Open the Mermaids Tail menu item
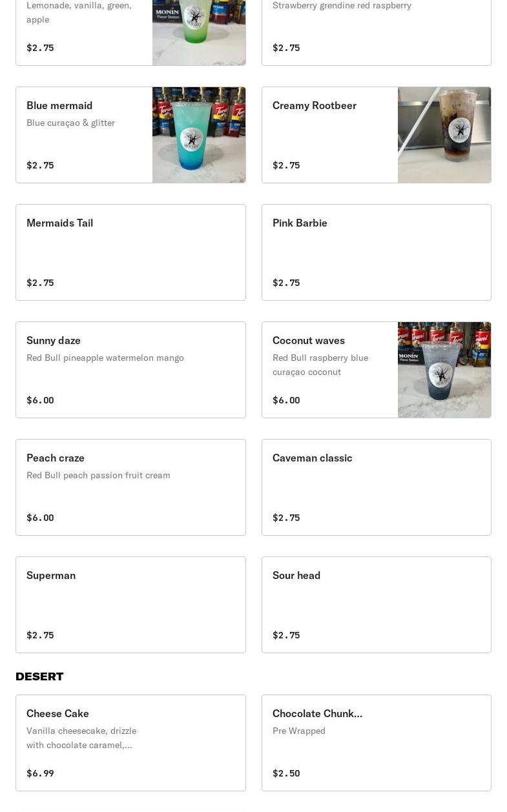 [130, 252]
